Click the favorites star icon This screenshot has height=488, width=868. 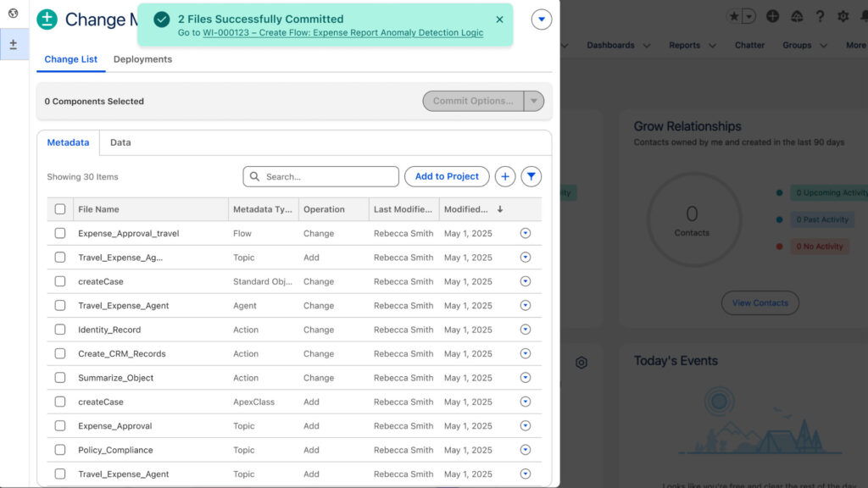pos(734,16)
